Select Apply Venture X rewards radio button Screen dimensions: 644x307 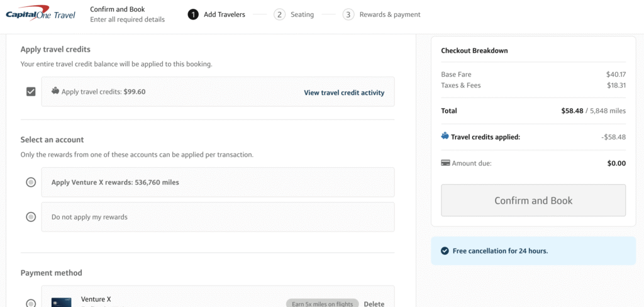point(31,182)
